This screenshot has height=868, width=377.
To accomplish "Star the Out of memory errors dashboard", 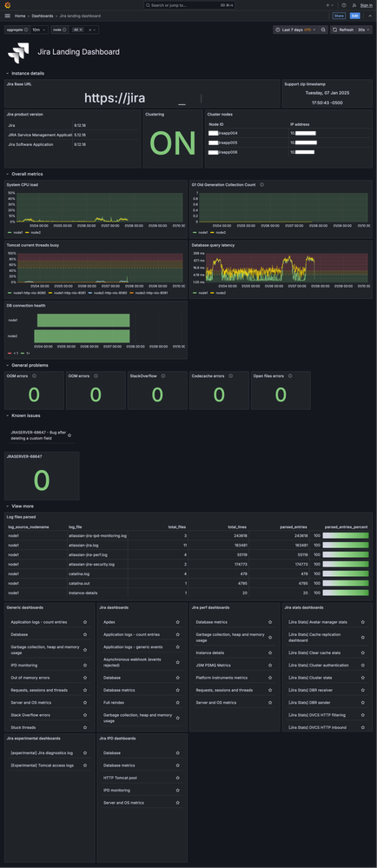I will pyautogui.click(x=85, y=678).
